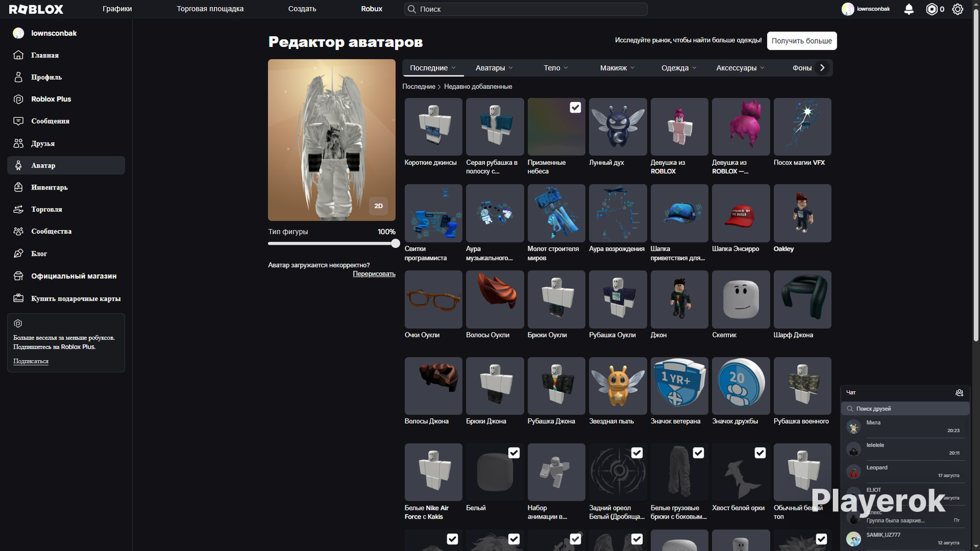The height and width of the screenshot is (551, 980).
Task: Open chat settings gear icon
Action: click(x=959, y=393)
